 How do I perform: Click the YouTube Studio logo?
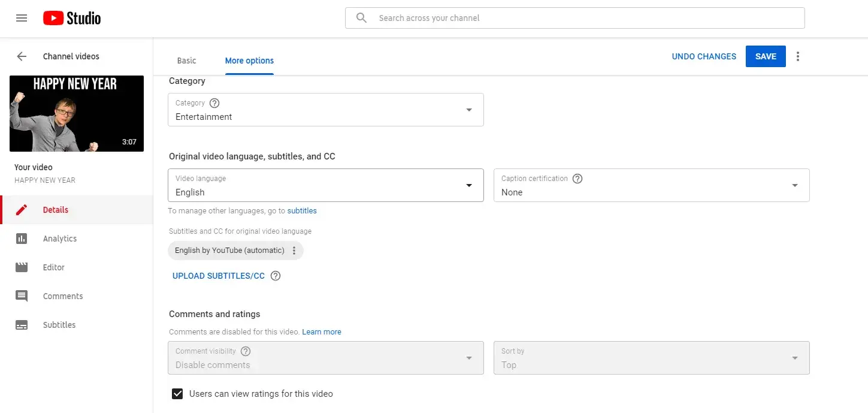tap(72, 18)
